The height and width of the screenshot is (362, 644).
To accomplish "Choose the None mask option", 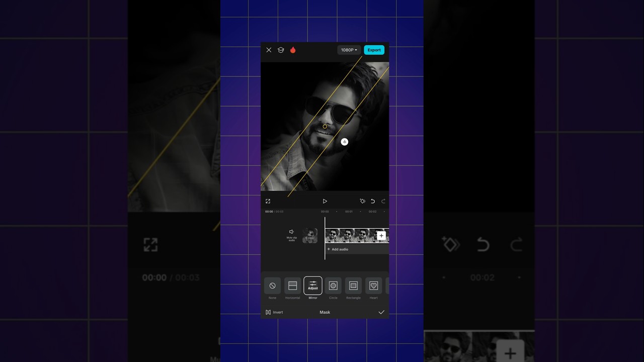I will [272, 288].
